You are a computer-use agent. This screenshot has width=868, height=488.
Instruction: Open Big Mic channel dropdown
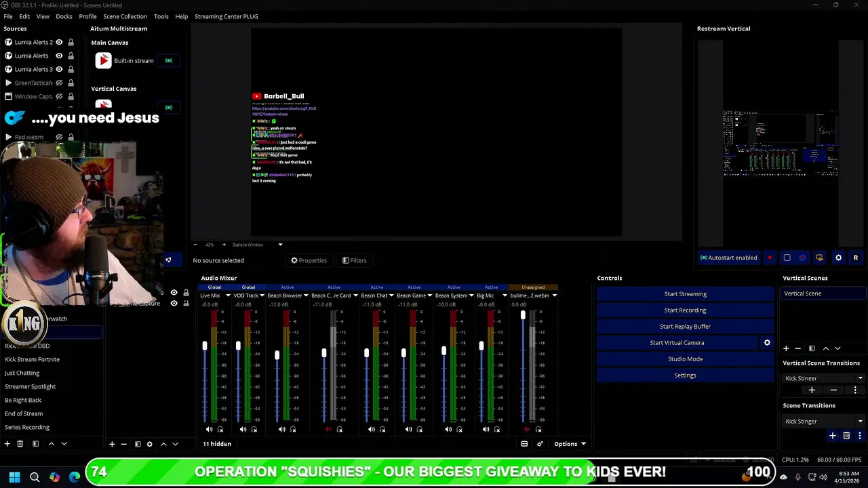505,296
